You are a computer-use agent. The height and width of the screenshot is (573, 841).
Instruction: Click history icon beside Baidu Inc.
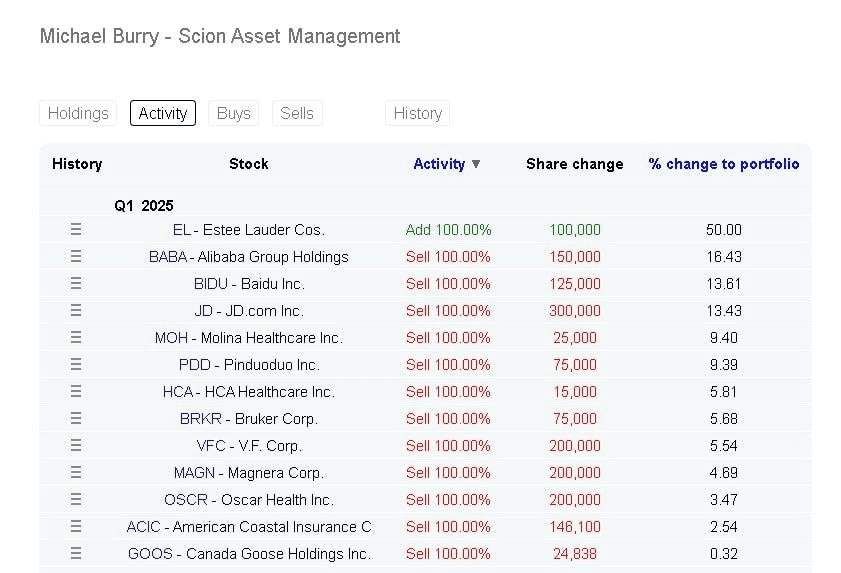(x=76, y=284)
